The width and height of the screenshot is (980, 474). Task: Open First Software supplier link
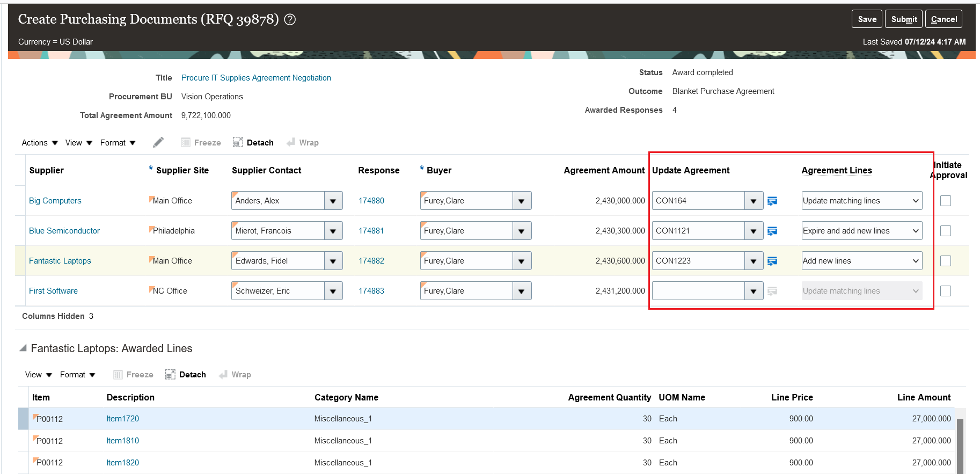[x=53, y=291]
